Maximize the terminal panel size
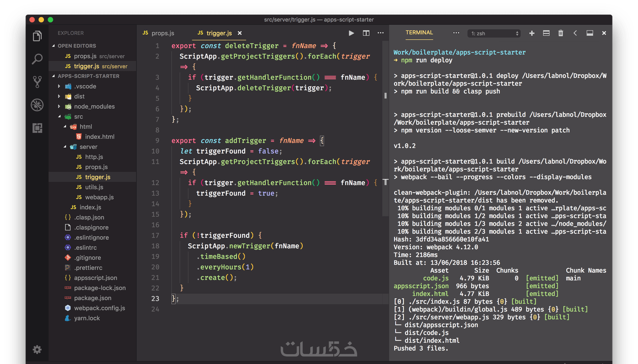This screenshot has height=364, width=638. pos(590,33)
